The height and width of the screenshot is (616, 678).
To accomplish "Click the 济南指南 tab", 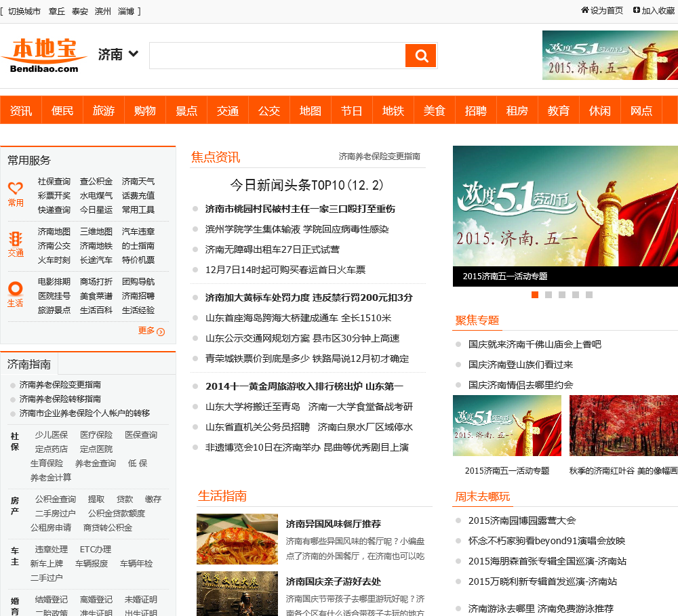I will point(29,365).
